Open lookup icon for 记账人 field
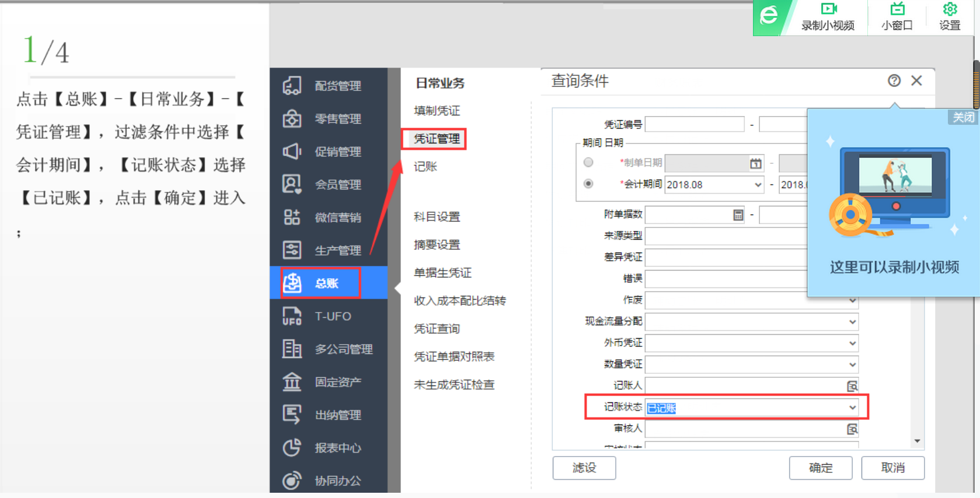This screenshot has width=980, height=498. (852, 386)
